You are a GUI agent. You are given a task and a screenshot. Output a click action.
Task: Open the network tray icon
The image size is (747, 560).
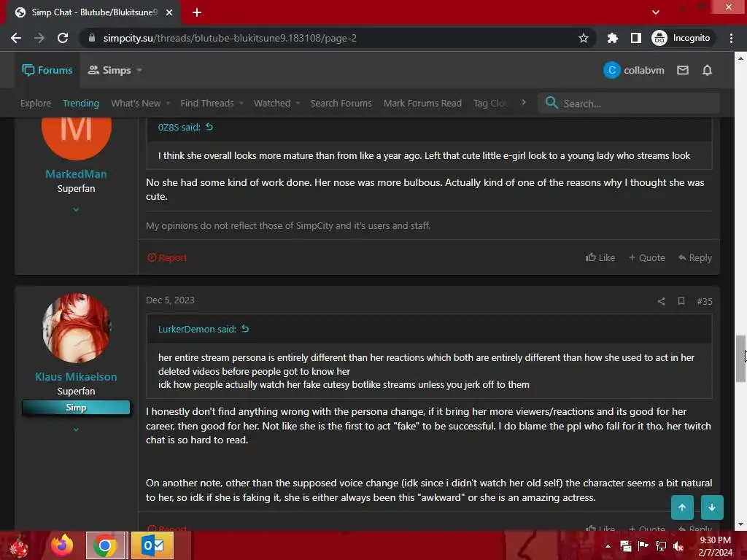tap(661, 546)
